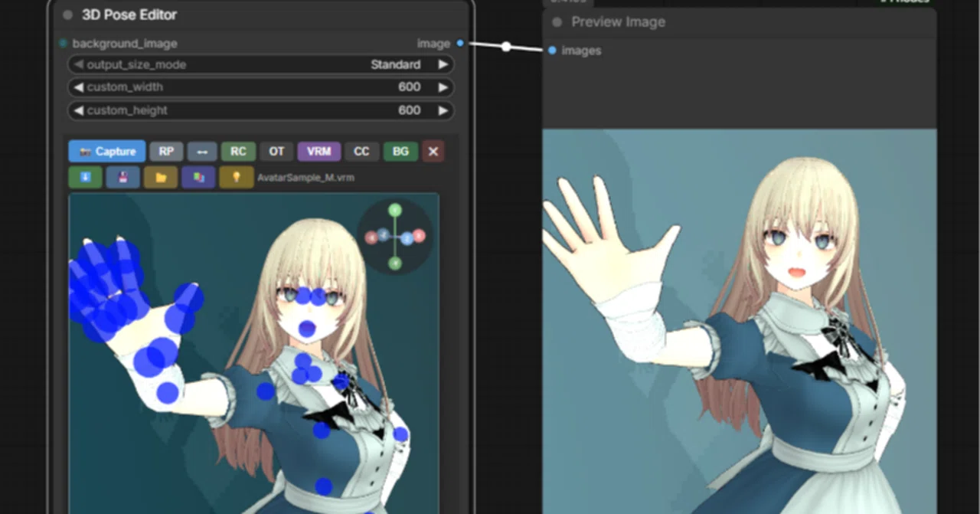This screenshot has width=980, height=514.
Task: Toggle the OT button
Action: point(276,152)
